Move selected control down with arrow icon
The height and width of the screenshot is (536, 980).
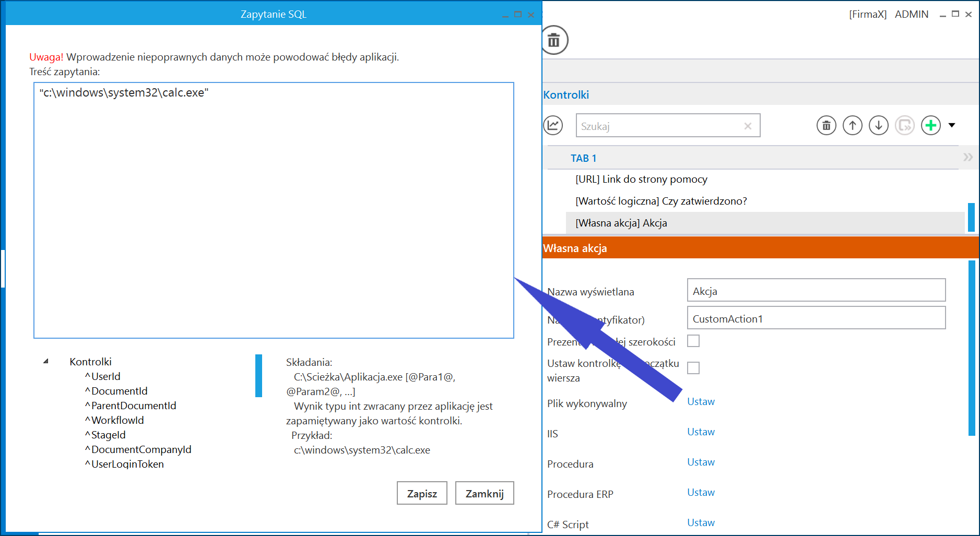879,125
